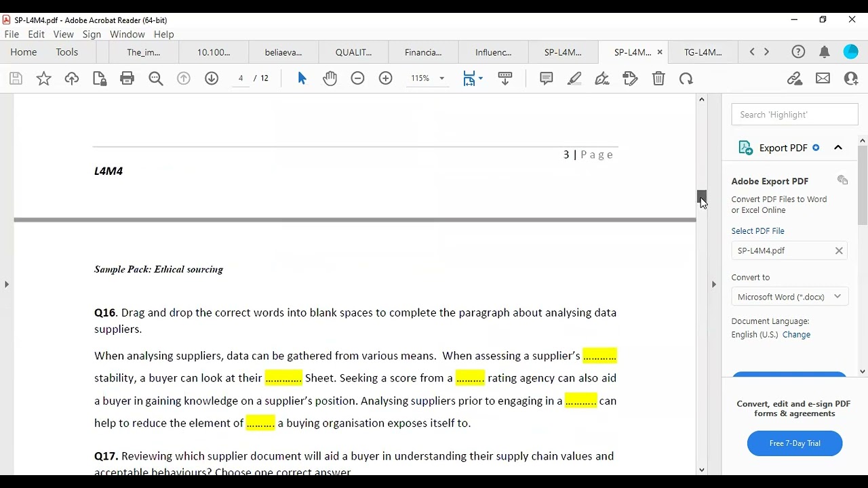Viewport: 868px width, 488px height.
Task: Open the fit page options icon
Action: point(473,79)
